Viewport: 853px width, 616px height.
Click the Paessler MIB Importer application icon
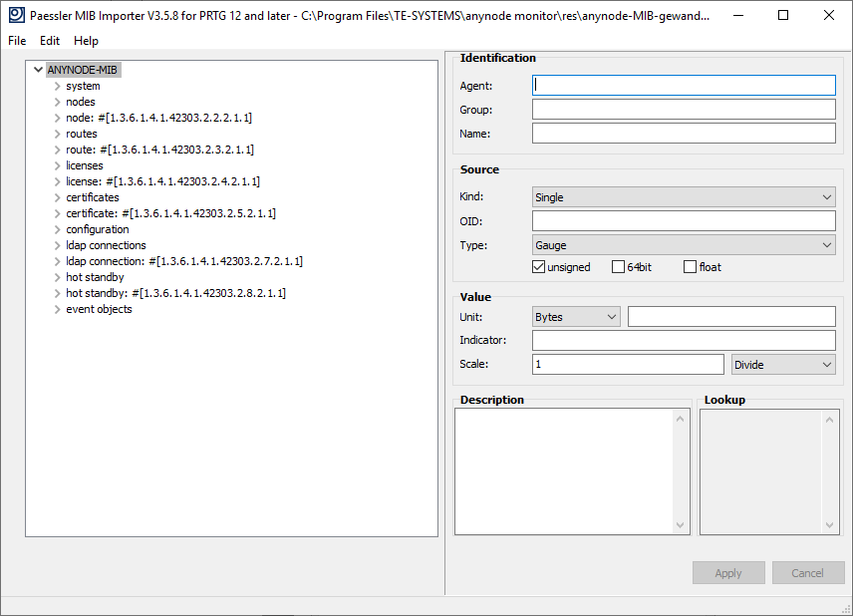(14, 15)
